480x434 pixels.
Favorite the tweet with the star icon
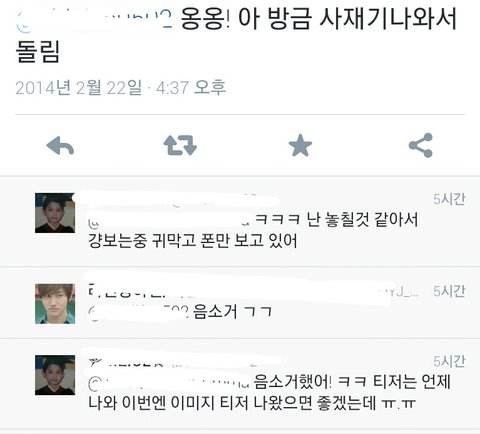pyautogui.click(x=300, y=145)
